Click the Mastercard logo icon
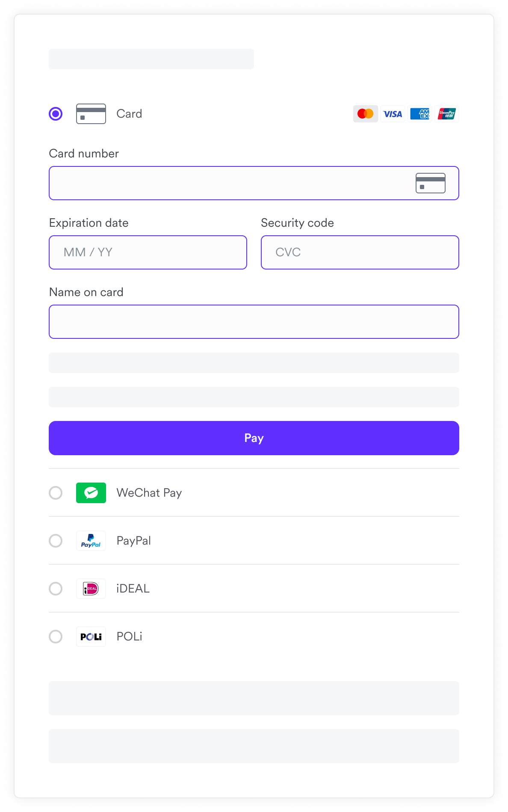The height and width of the screenshot is (812, 508). [x=365, y=114]
